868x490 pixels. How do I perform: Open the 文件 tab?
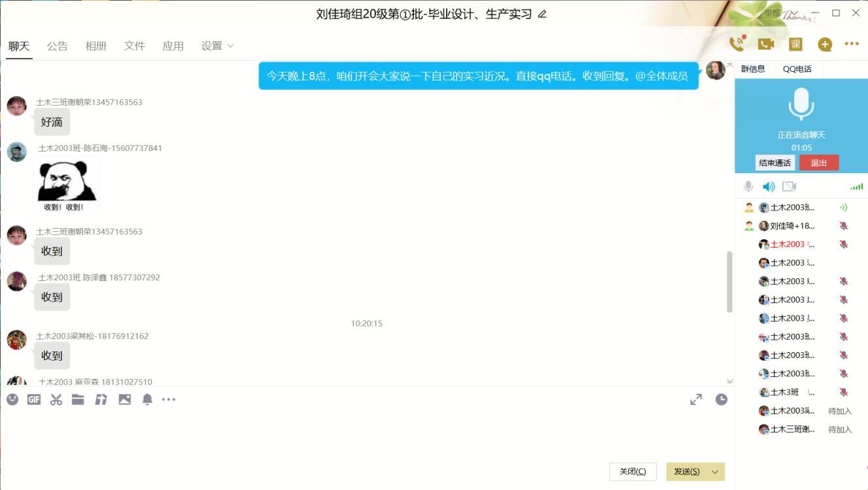point(135,46)
